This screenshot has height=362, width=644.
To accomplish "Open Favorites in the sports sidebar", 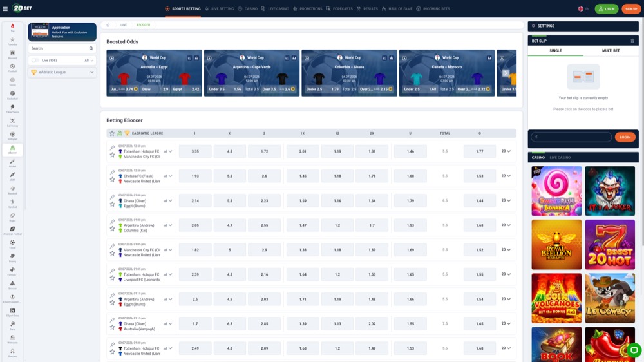I will click(x=12, y=41).
